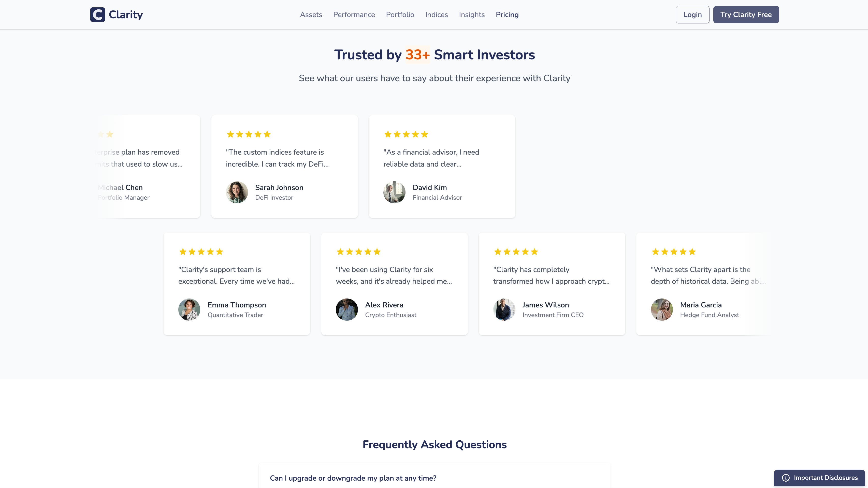Open the Important Disclosures panel

pyautogui.click(x=825, y=478)
